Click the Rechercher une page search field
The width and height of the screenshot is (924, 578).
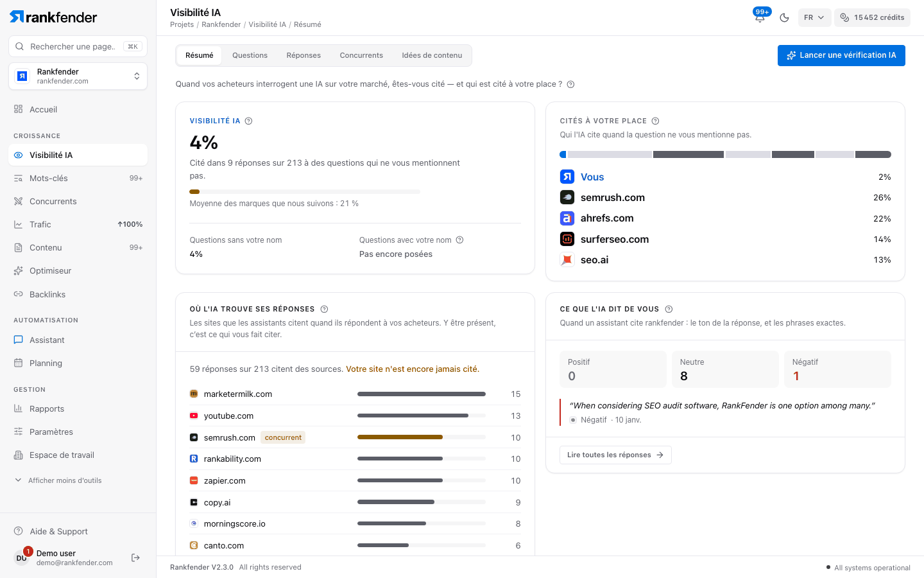(x=78, y=46)
